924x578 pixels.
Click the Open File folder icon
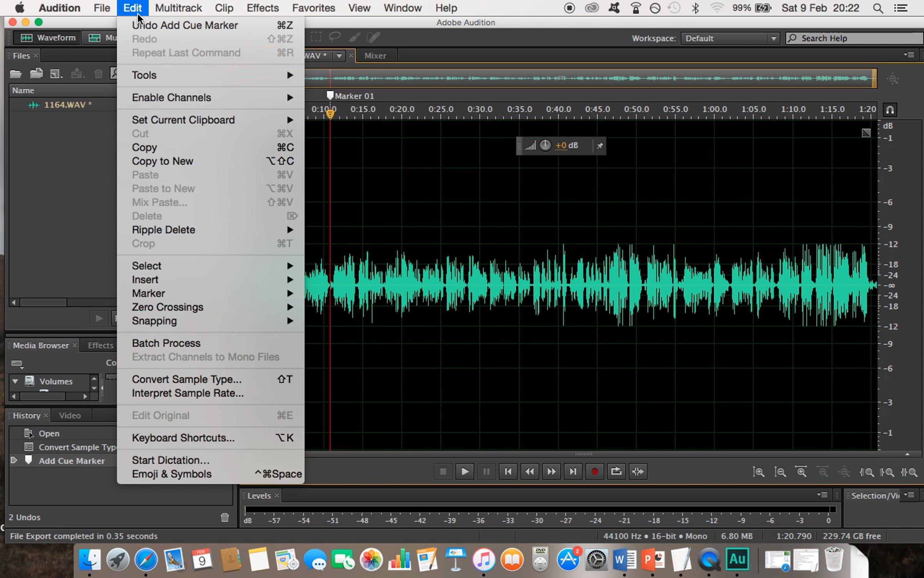[15, 74]
